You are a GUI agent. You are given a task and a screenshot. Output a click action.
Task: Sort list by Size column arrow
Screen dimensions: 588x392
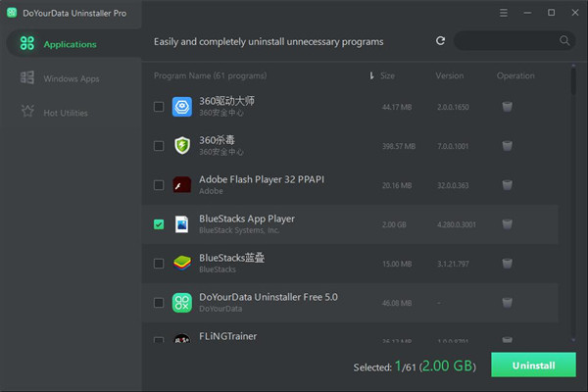coord(371,76)
